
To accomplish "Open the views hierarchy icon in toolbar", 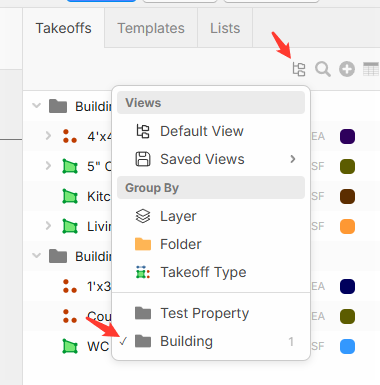I will tap(299, 69).
